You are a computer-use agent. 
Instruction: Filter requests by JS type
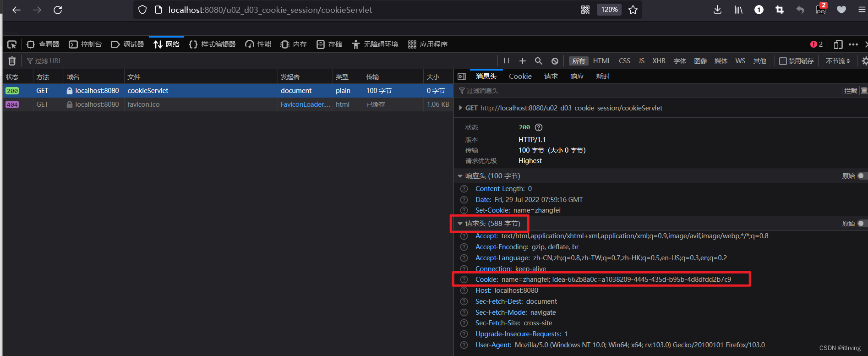point(641,61)
